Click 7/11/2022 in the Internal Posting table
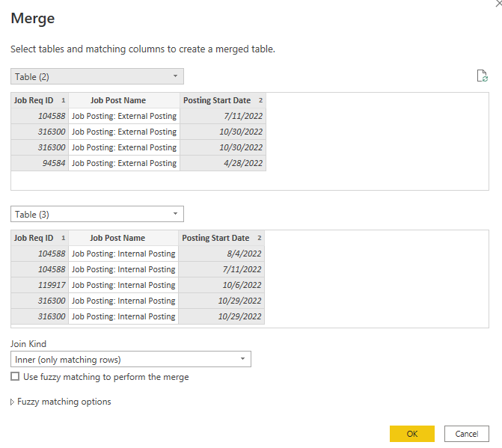Image resolution: width=502 pixels, height=448 pixels. point(221,269)
